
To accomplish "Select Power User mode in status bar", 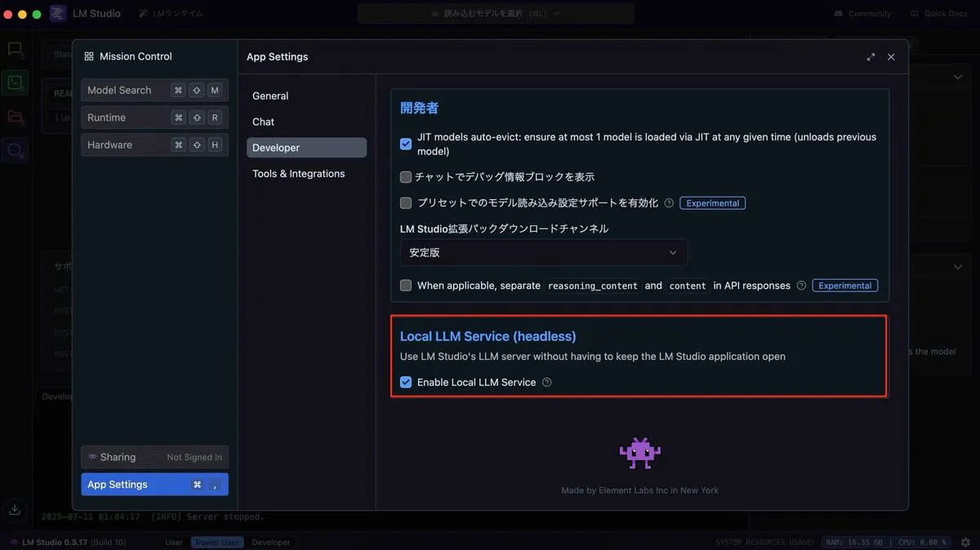I will (x=216, y=542).
